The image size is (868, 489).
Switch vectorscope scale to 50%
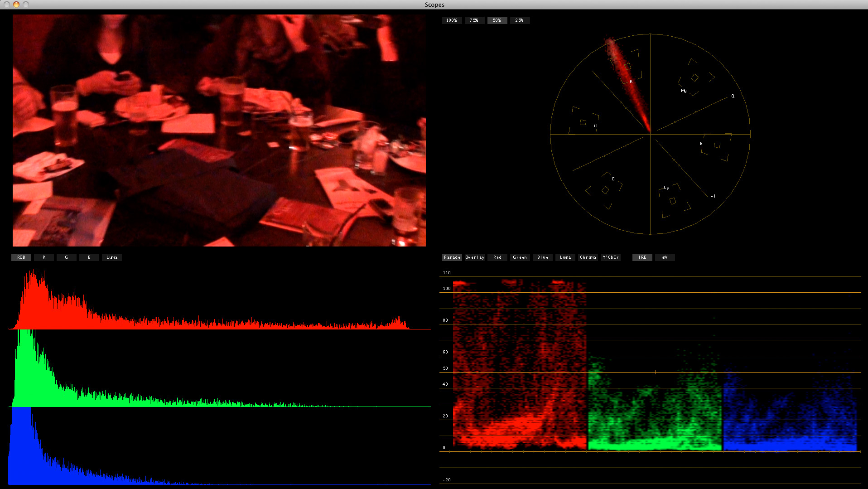497,20
